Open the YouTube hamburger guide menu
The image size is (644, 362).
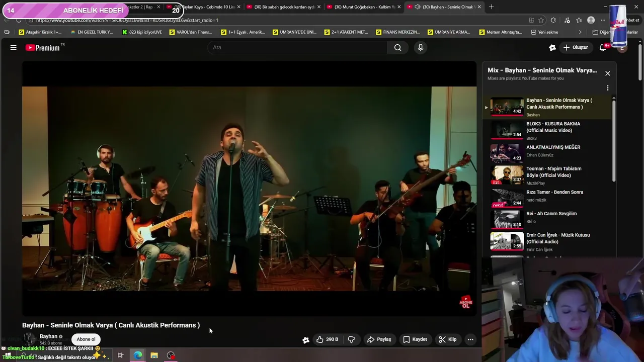14,48
